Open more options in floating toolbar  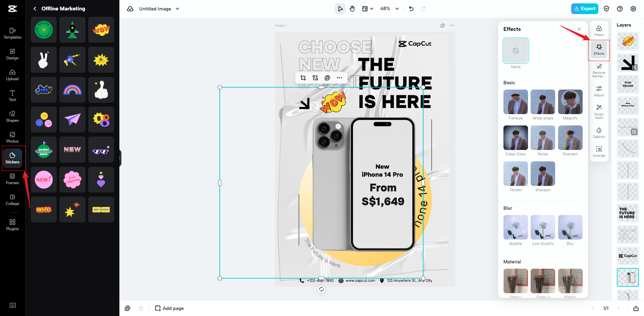[340, 78]
